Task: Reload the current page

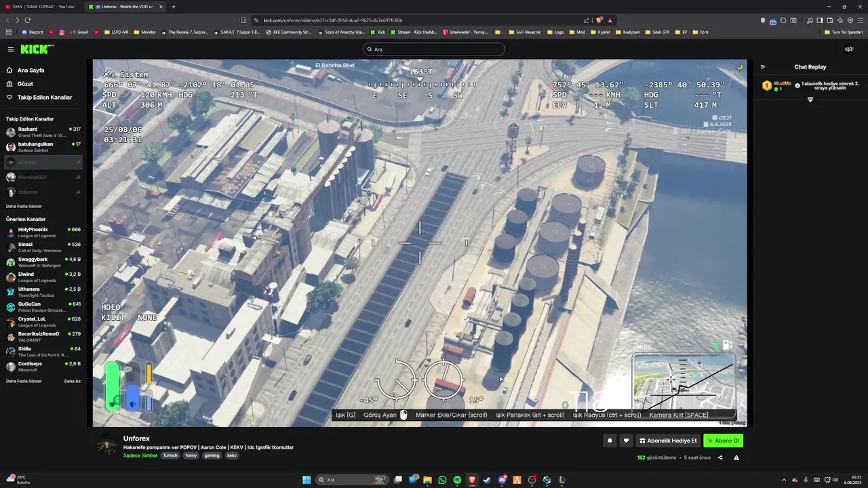Action: (29, 20)
